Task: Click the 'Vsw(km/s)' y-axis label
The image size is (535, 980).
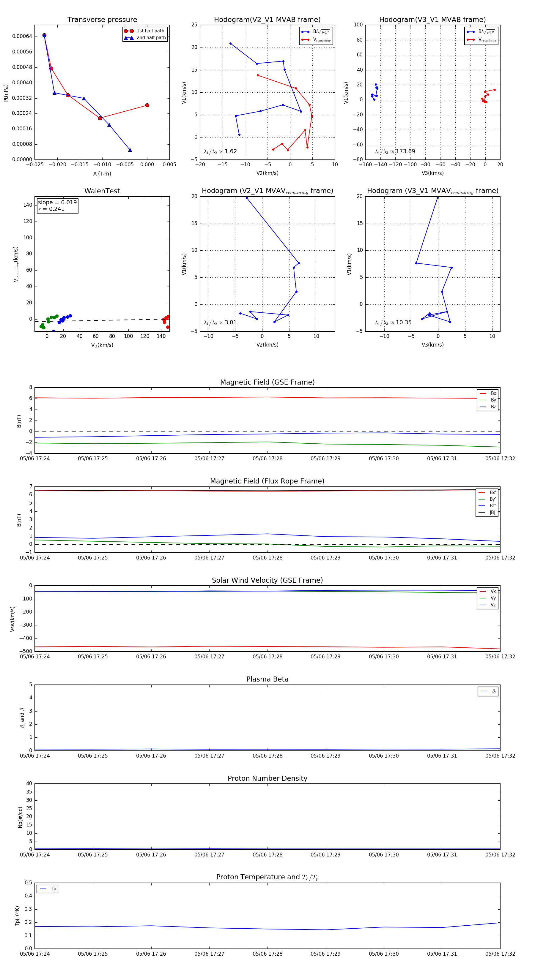Action: 12,619
